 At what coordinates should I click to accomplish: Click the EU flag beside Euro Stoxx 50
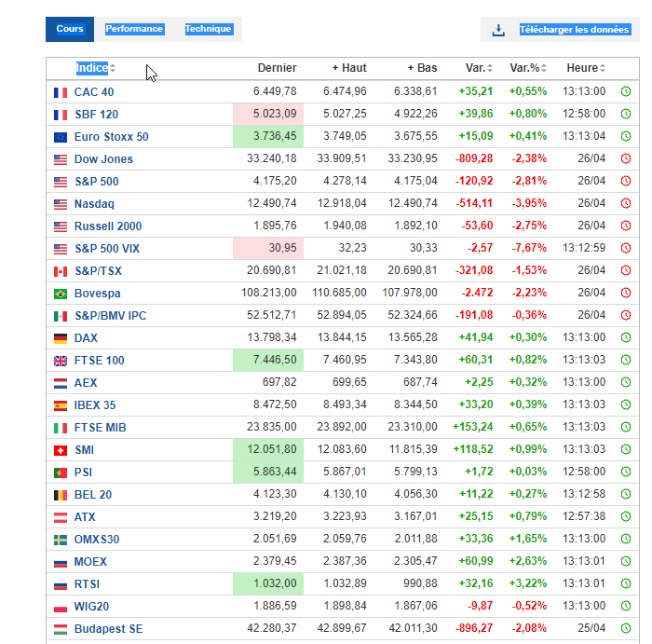coord(61,137)
